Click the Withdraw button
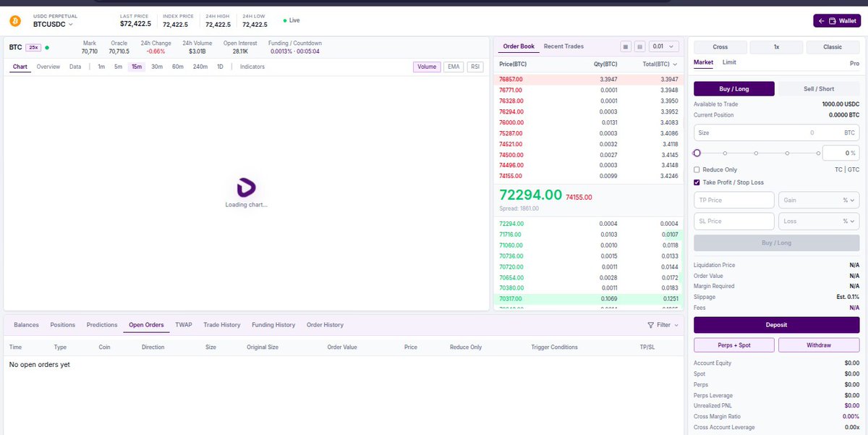868x435 pixels. pos(818,345)
